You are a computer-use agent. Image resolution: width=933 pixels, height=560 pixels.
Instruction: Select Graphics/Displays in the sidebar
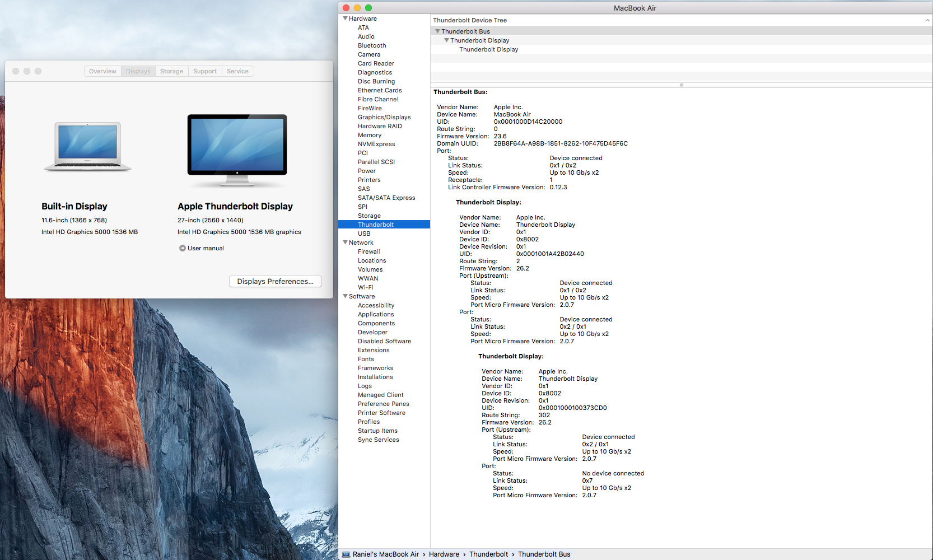pos(384,117)
